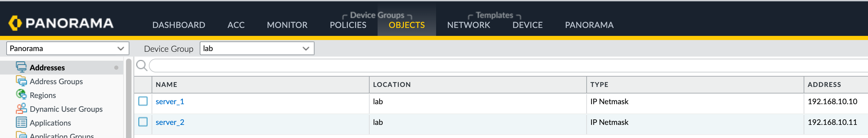Go to the NETWORK tab
The height and width of the screenshot is (138, 868).
(469, 25)
